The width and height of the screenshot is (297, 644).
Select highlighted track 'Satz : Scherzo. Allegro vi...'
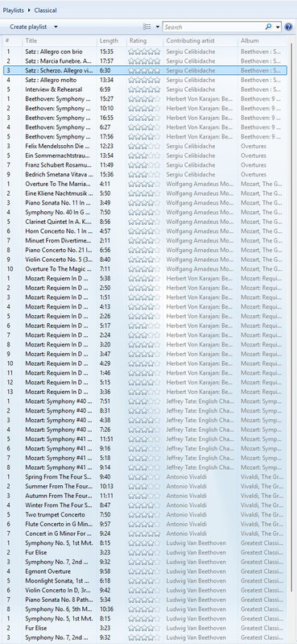(x=145, y=71)
